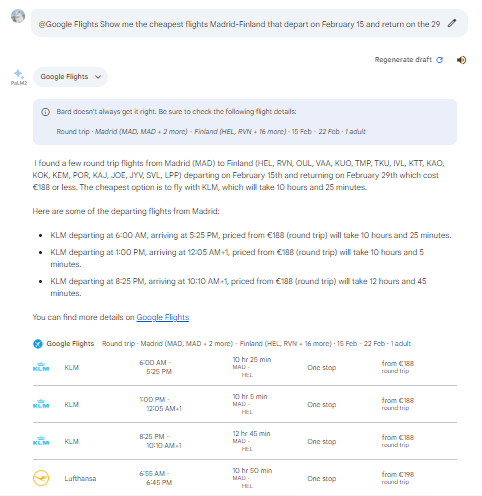Click the from €198 round trip price
This screenshot has height=496, width=482.
[x=398, y=478]
